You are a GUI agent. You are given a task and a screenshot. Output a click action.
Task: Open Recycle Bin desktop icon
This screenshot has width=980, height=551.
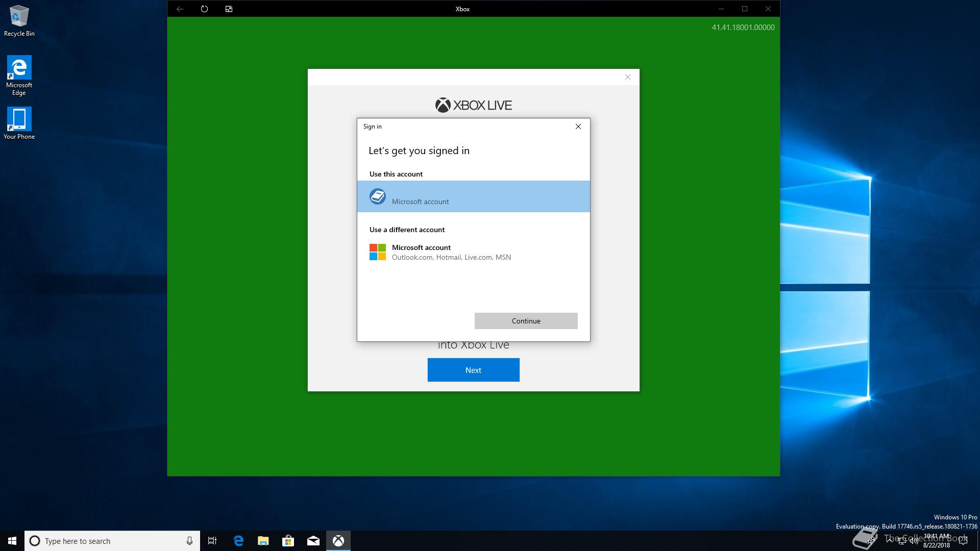19,21
